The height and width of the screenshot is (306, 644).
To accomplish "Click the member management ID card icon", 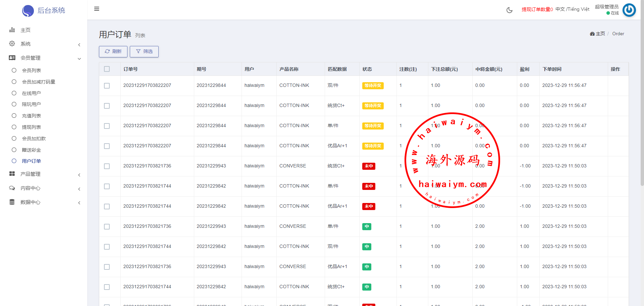I will [x=12, y=58].
